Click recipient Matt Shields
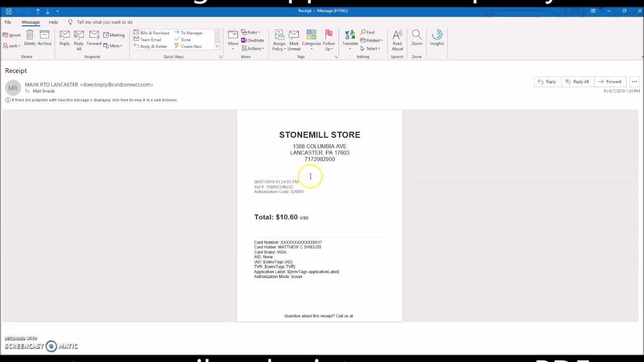This screenshot has width=644, height=362. tap(44, 91)
